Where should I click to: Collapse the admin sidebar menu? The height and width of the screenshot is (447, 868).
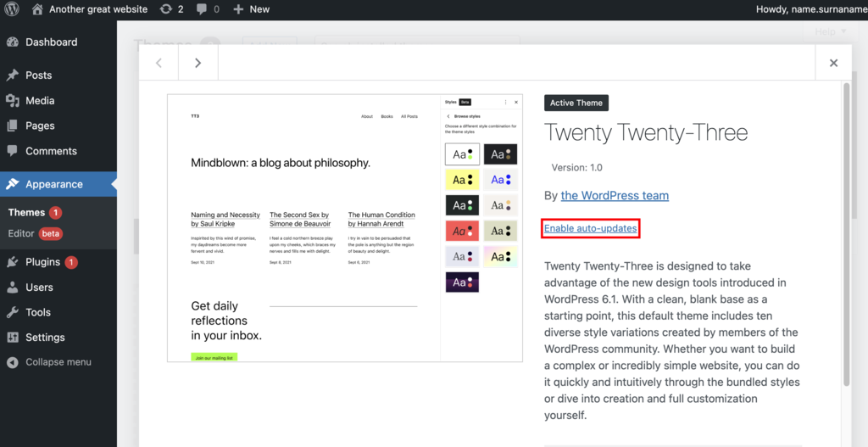[x=49, y=362]
